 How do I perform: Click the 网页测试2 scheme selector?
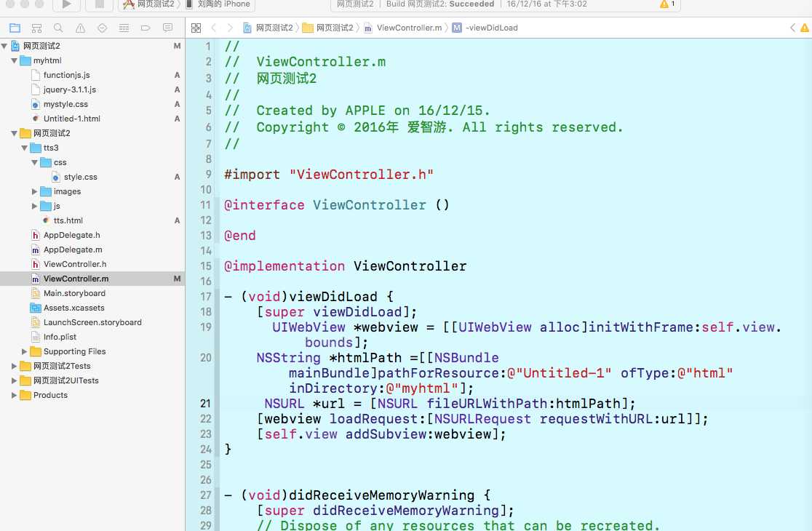tap(150, 4)
